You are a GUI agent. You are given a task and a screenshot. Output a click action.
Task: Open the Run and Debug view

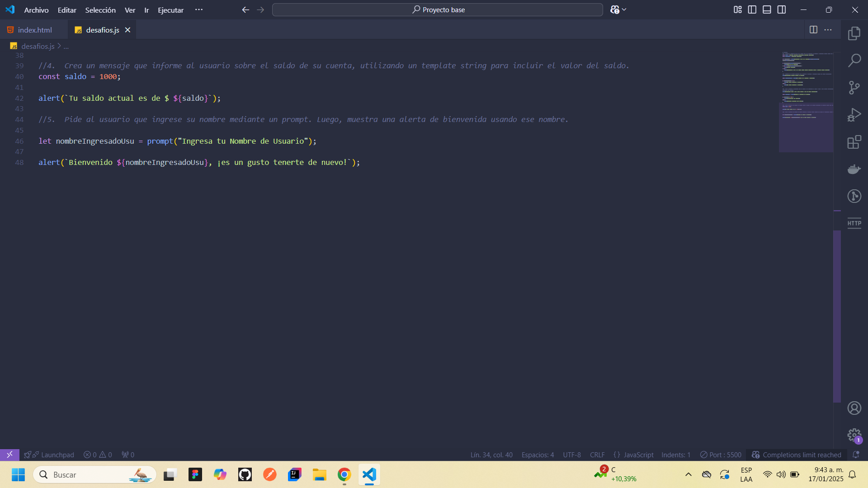tap(854, 115)
